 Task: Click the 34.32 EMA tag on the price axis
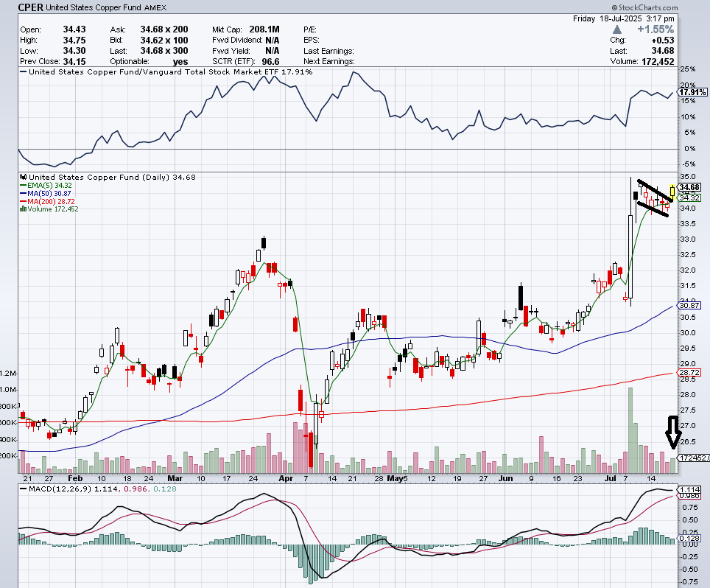(689, 197)
